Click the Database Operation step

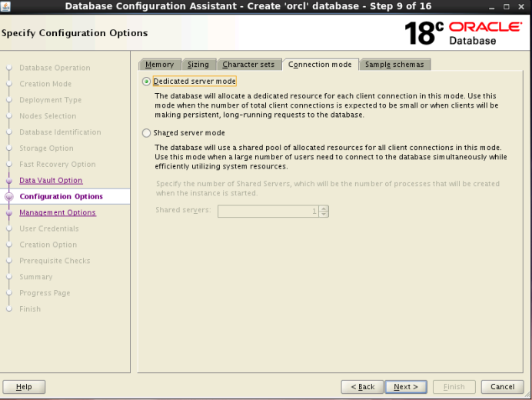55,68
